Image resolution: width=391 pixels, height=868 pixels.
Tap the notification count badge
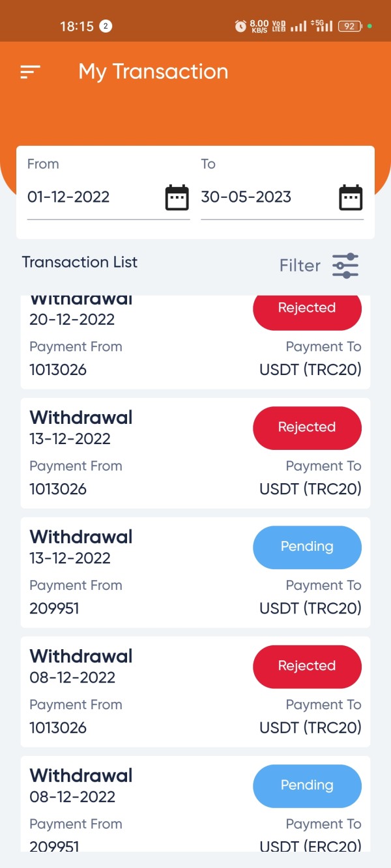106,26
